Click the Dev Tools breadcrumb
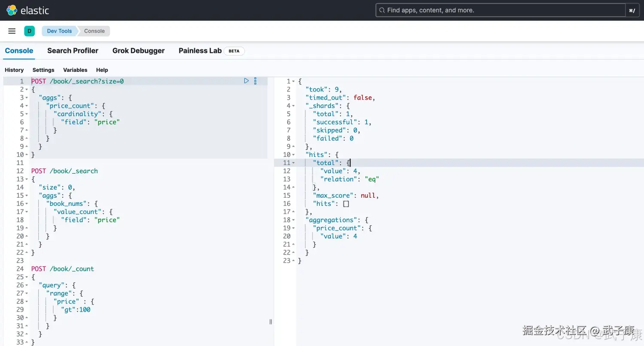This screenshot has height=346, width=644. click(59, 31)
